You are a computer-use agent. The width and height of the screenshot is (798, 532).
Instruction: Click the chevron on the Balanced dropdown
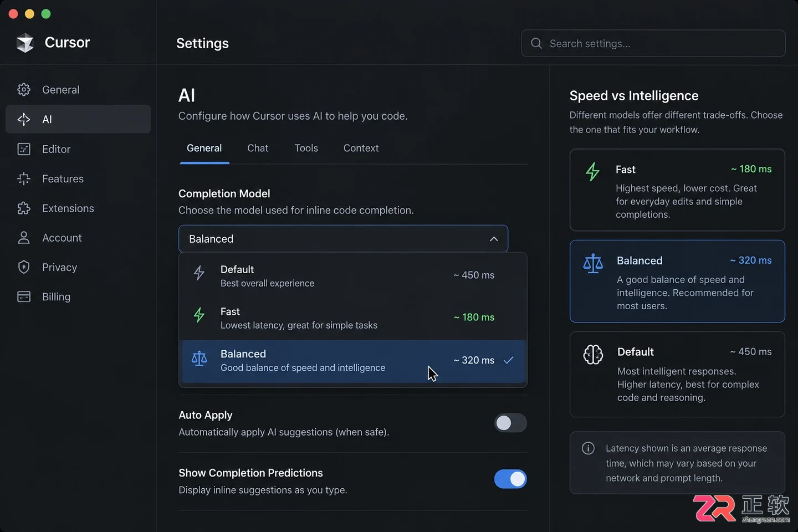[x=494, y=239]
